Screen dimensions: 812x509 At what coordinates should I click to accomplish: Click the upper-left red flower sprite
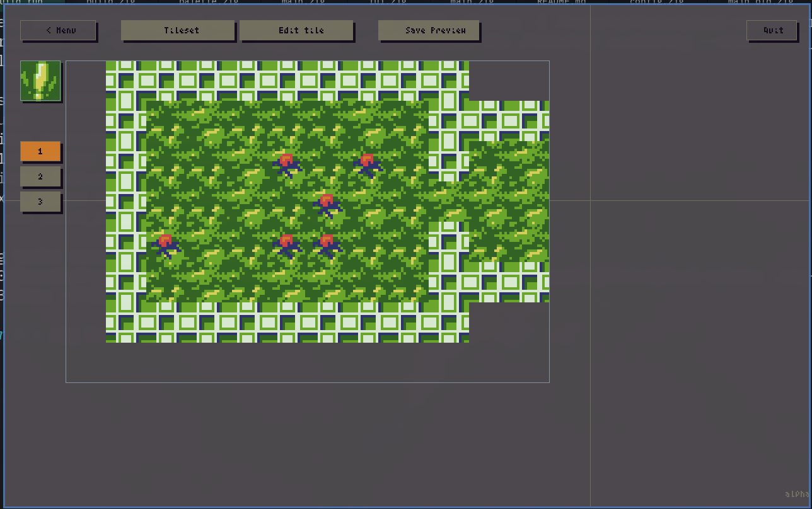287,164
